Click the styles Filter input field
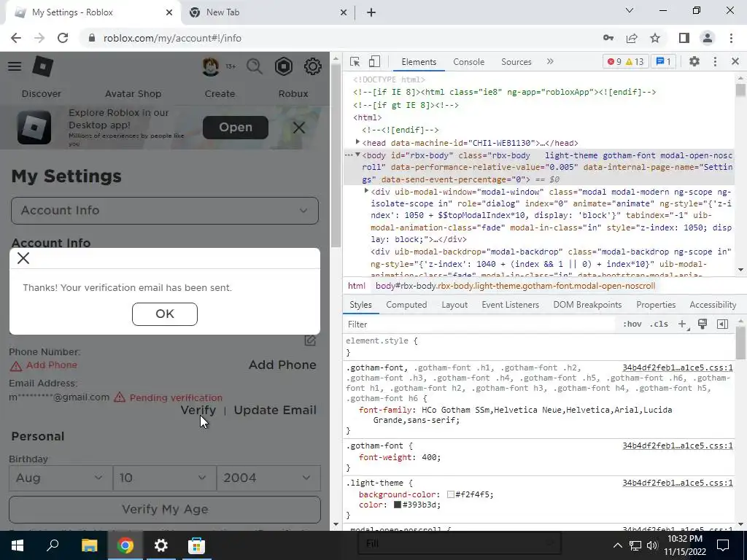The height and width of the screenshot is (560, 747). pyautogui.click(x=479, y=324)
